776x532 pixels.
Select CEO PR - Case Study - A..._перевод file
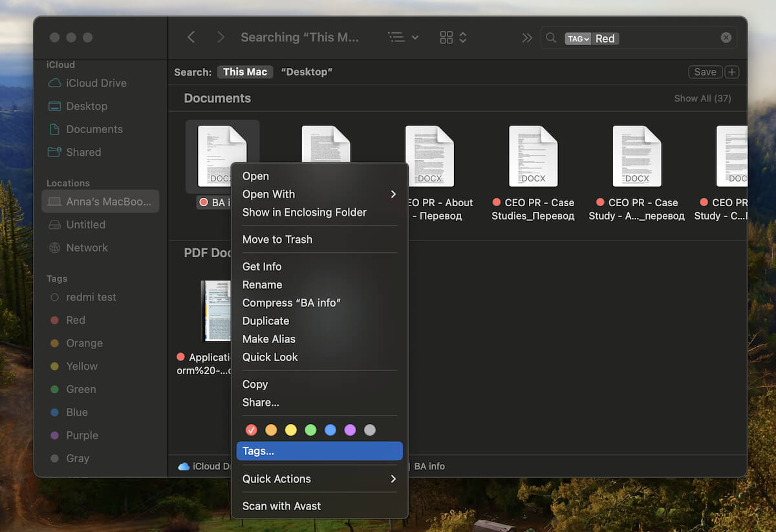tap(637, 175)
